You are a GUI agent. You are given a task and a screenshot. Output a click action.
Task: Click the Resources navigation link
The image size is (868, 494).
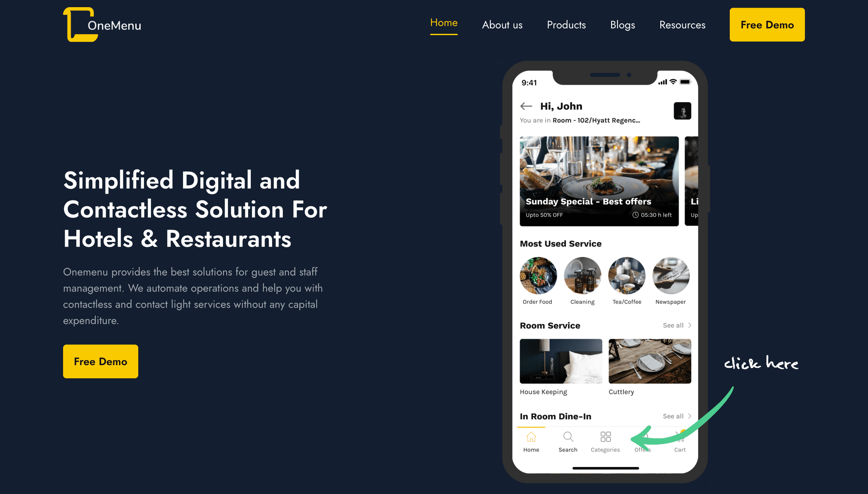(x=682, y=24)
